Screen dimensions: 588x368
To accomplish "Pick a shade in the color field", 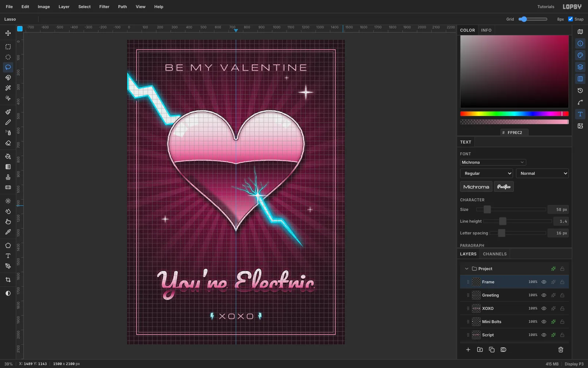I will point(514,72).
